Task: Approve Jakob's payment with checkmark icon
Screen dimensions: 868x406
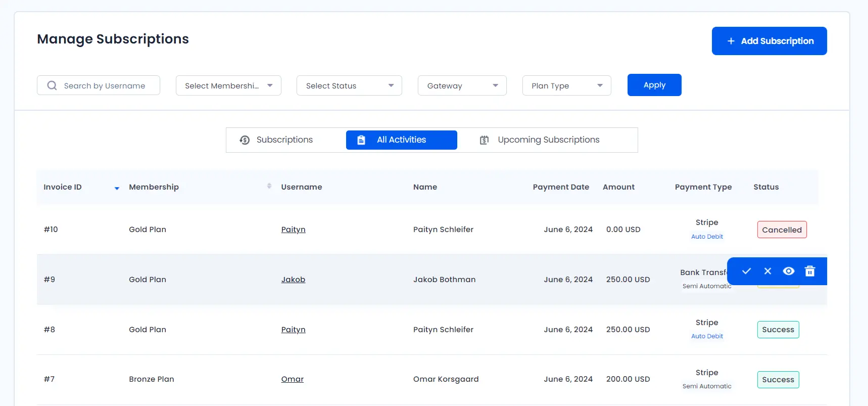Action: tap(746, 271)
